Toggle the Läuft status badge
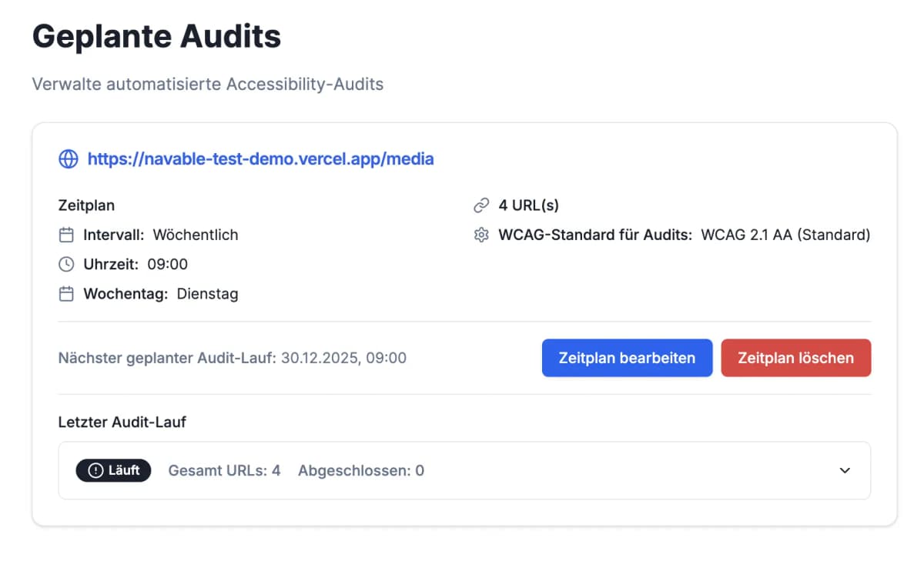The width and height of the screenshot is (924, 561). coord(113,470)
